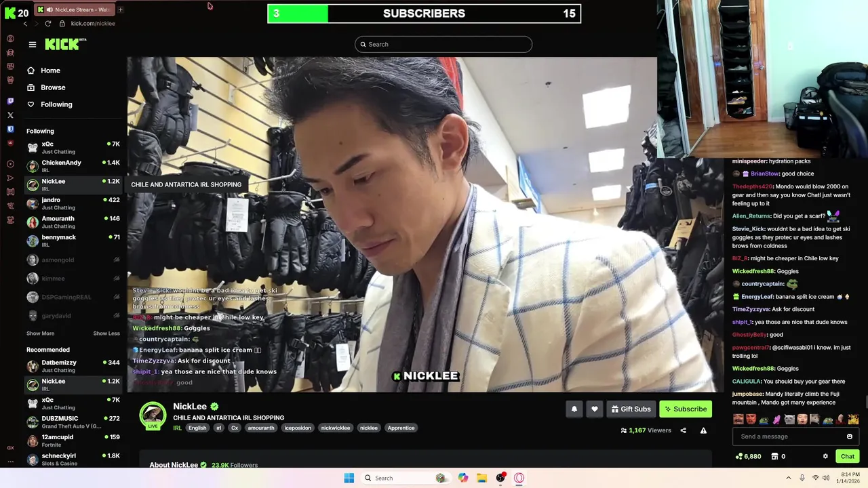Open X icon in browser sidebar
The image size is (868, 488).
pyautogui.click(x=10, y=115)
